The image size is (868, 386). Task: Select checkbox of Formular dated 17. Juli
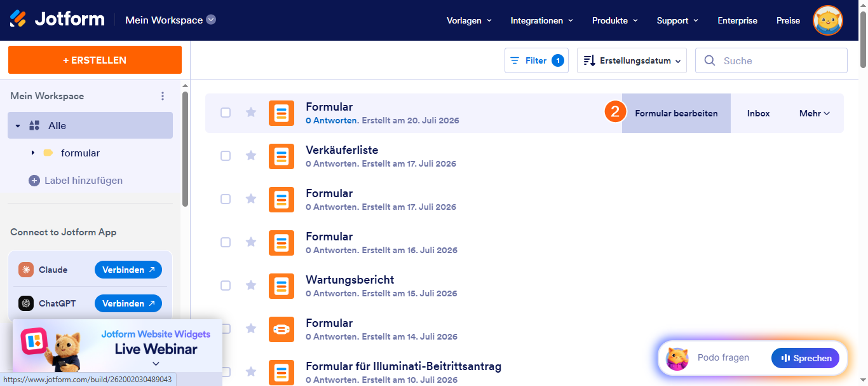[x=226, y=199]
